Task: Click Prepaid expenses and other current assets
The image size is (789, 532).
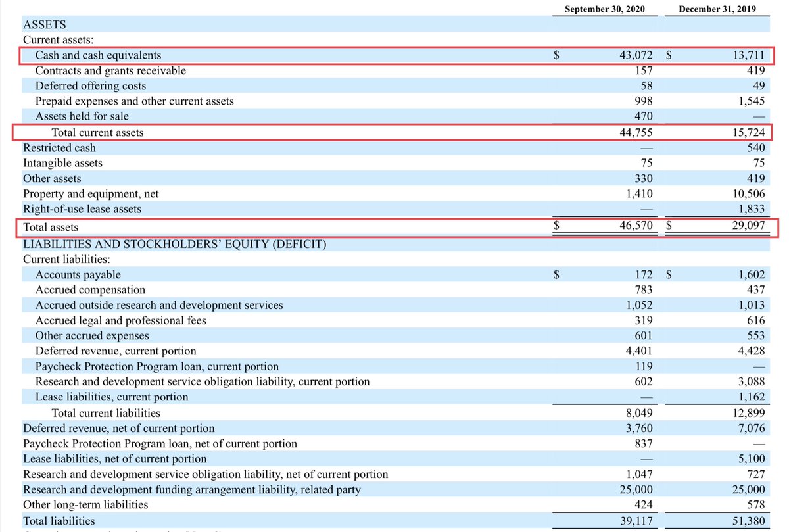Action: pos(135,101)
